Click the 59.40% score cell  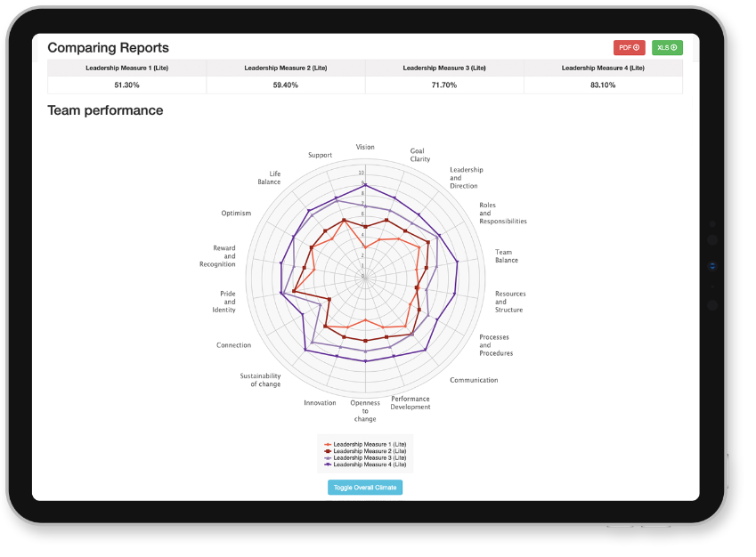point(286,85)
